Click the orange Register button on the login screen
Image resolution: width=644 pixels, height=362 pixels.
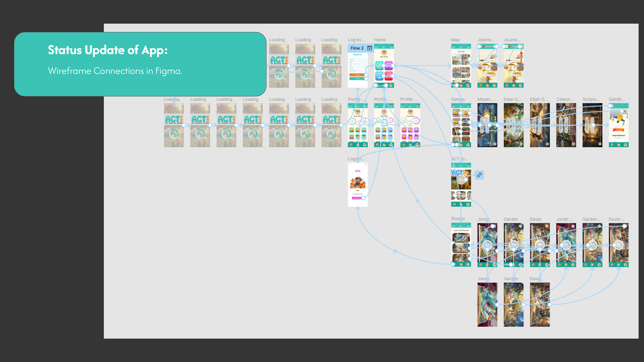(x=357, y=75)
